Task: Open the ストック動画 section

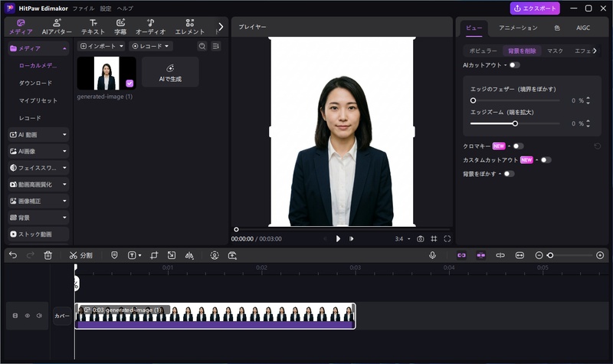Action: (38, 234)
